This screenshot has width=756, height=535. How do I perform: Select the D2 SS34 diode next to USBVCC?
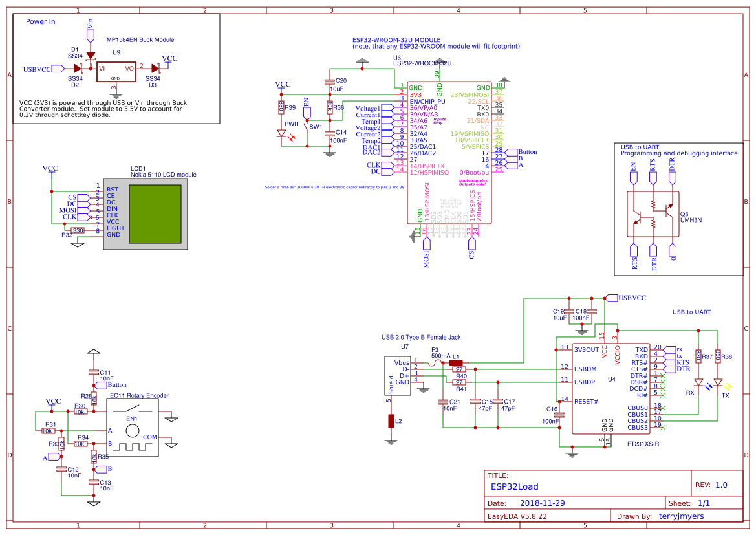[77, 69]
